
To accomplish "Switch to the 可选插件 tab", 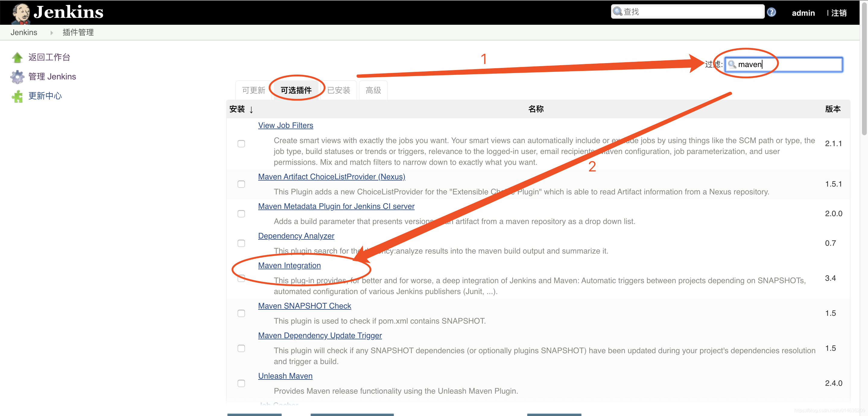I will coord(296,91).
